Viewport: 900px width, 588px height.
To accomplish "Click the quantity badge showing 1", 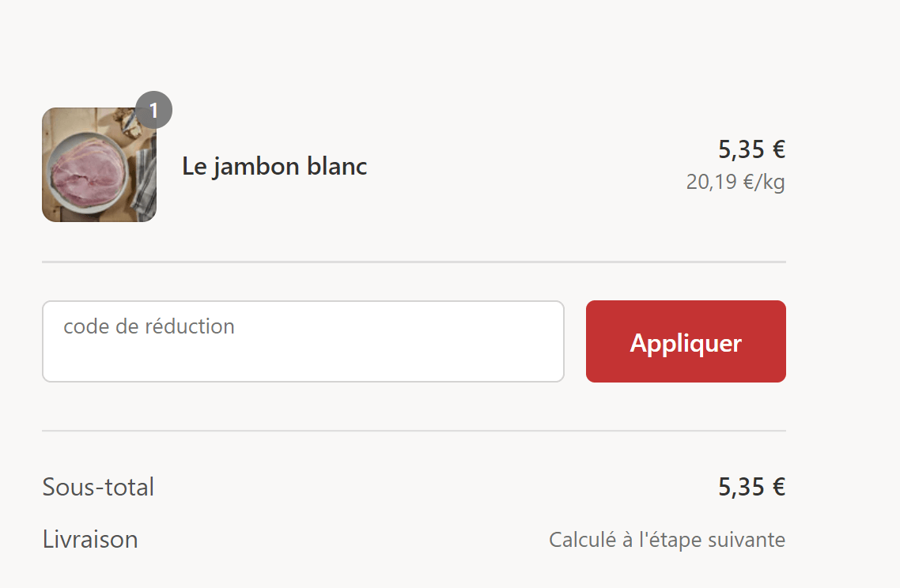I will click(154, 110).
